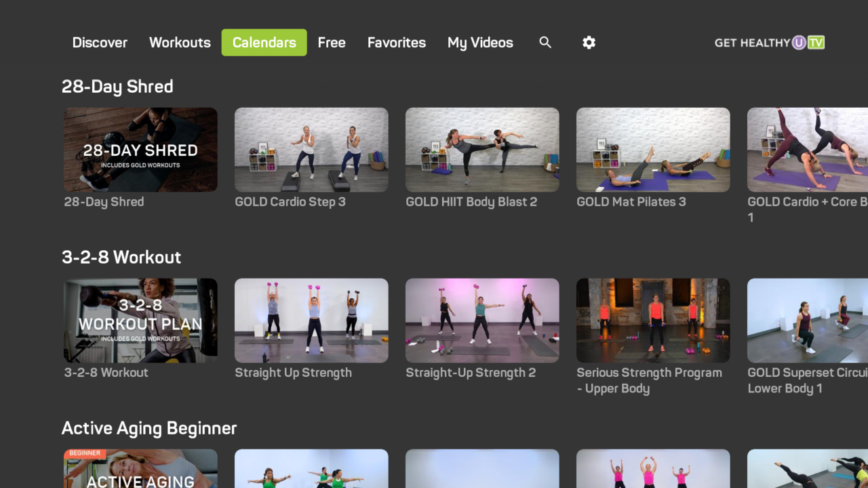The width and height of the screenshot is (868, 488).
Task: Go to the Favorites page
Action: point(396,42)
